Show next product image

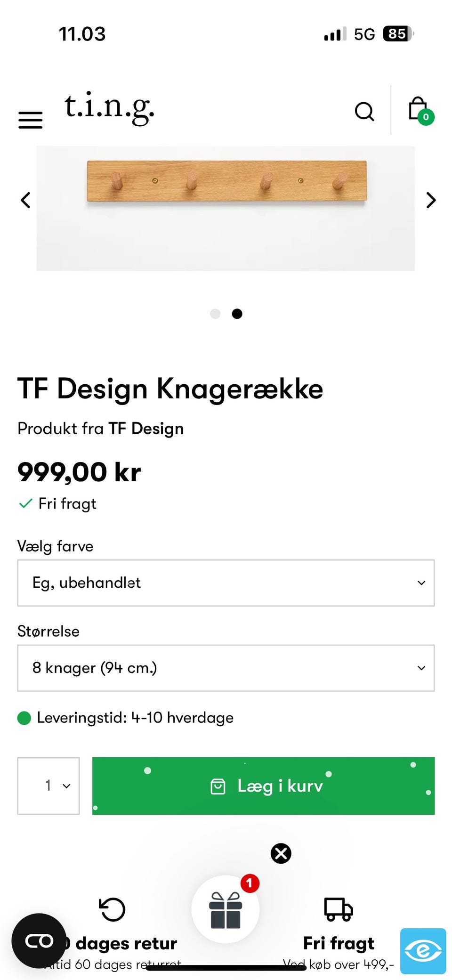(430, 200)
